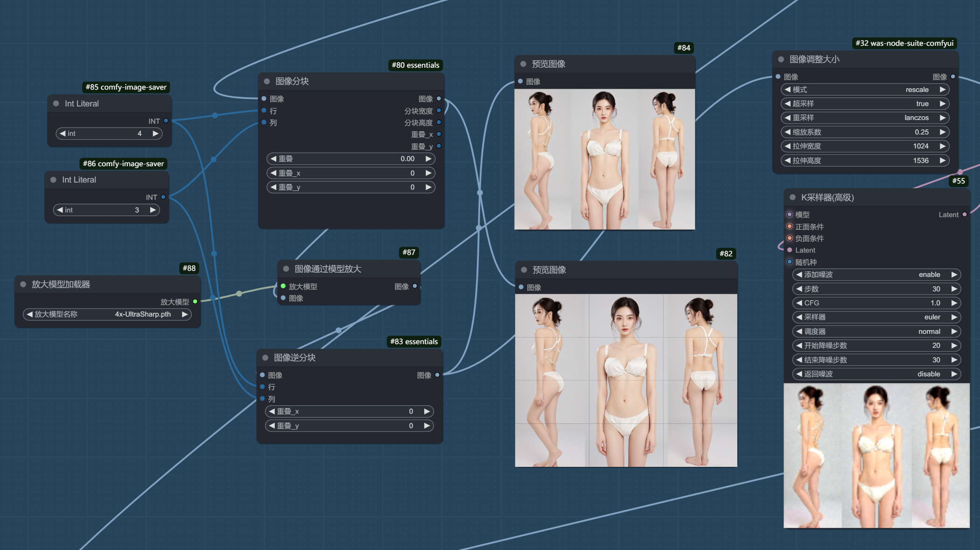Collapse the 预览图像 #84 node title dot

pos(523,64)
